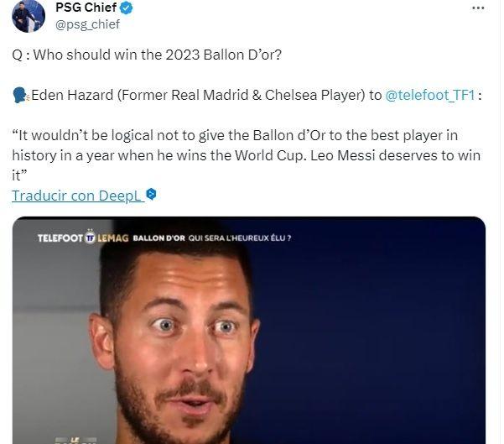Click the speaking head emoji
The image size is (504, 444).
(21, 96)
